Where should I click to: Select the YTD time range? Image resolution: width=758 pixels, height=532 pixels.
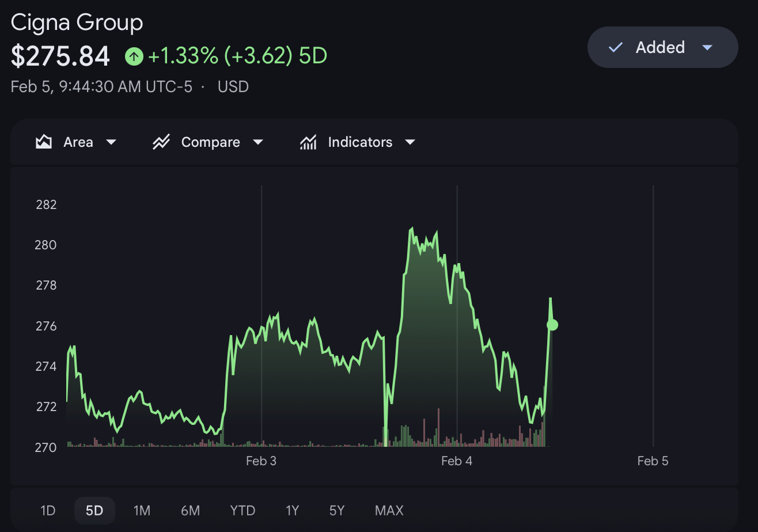[x=242, y=511]
